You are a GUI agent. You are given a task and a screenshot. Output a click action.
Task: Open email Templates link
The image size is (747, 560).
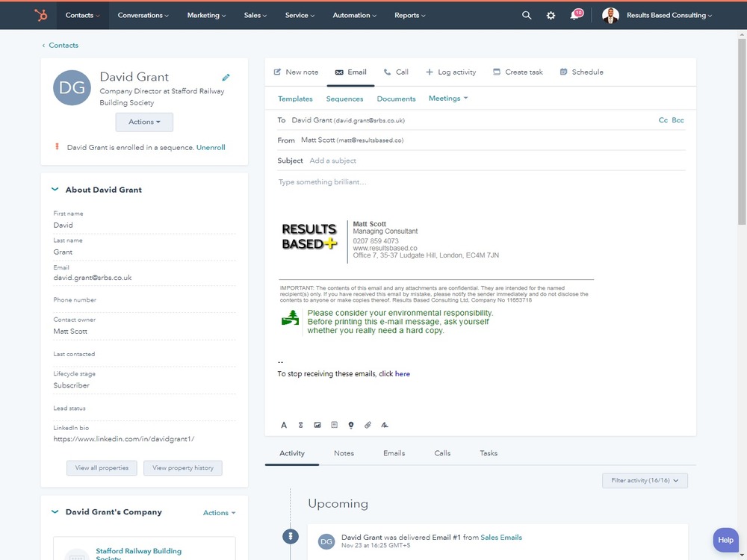pos(295,99)
